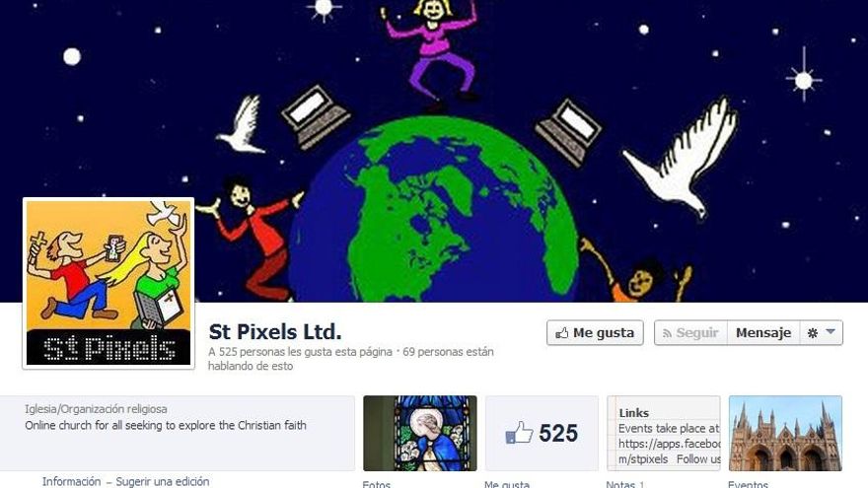Click the dropdown arrow beside the gear
The width and height of the screenshot is (868, 488).
point(831,332)
